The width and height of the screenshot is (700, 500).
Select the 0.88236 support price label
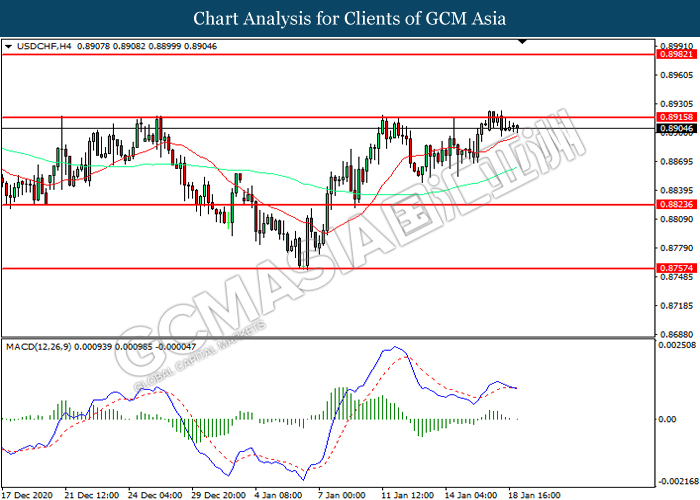(677, 204)
